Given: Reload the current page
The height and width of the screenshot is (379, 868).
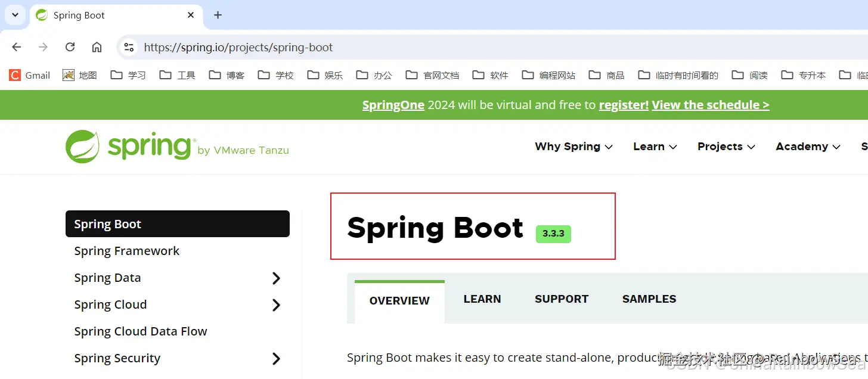Looking at the screenshot, I should (70, 47).
